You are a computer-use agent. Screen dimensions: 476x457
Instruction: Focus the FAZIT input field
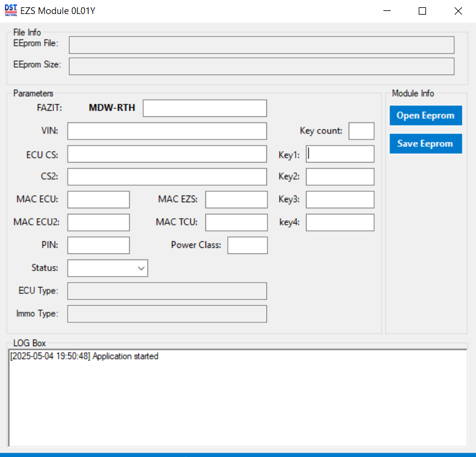coord(205,108)
